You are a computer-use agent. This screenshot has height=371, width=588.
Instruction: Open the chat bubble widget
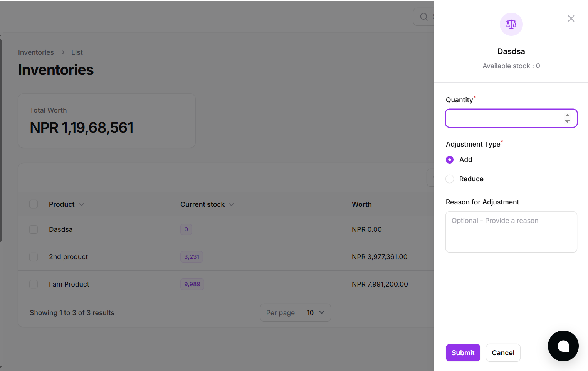[x=563, y=346]
